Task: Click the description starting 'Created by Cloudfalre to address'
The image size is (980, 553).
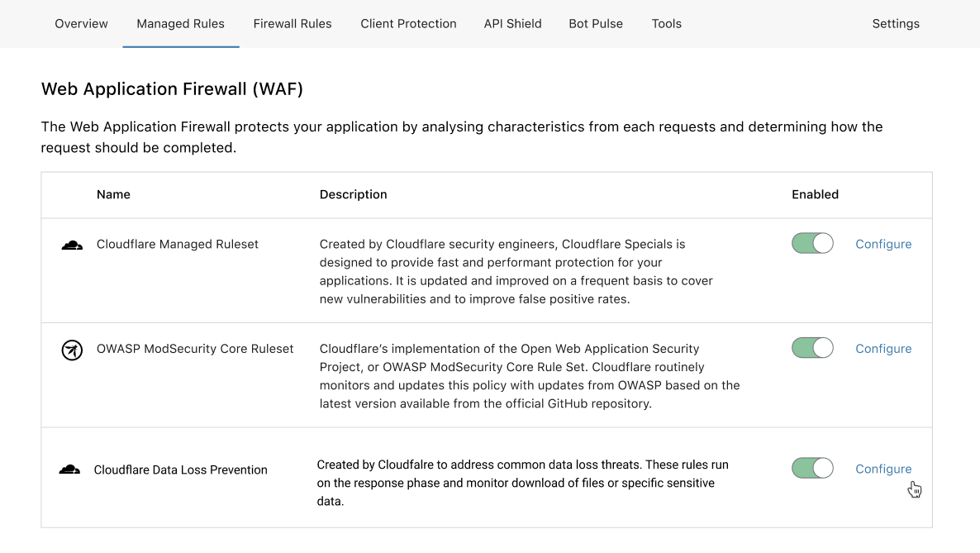Action: 522,483
